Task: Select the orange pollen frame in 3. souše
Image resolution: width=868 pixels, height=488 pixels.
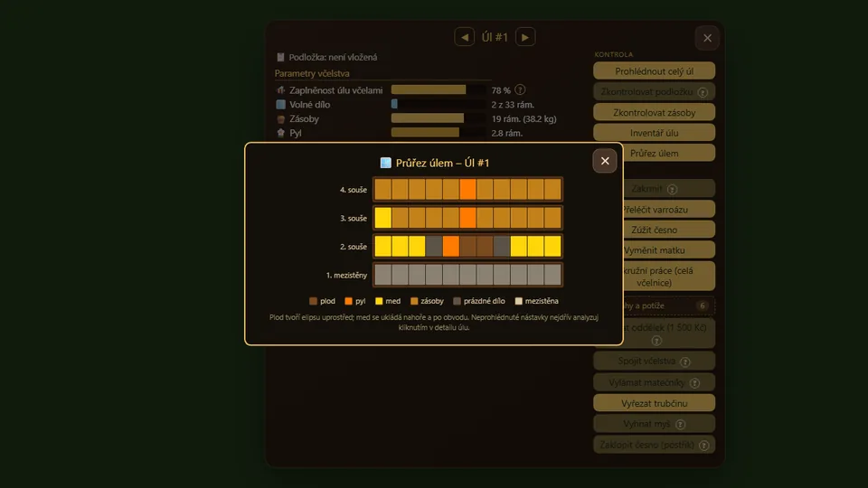Action: [467, 218]
